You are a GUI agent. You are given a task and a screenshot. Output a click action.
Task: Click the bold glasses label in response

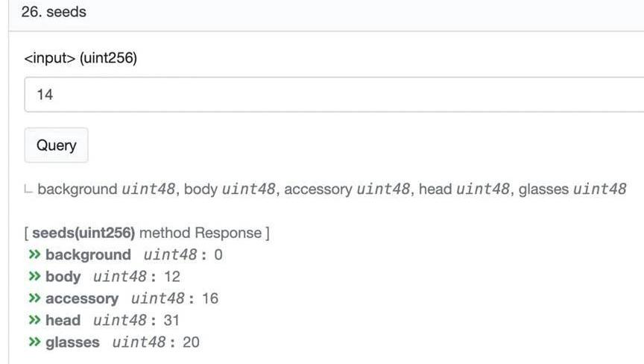72,342
